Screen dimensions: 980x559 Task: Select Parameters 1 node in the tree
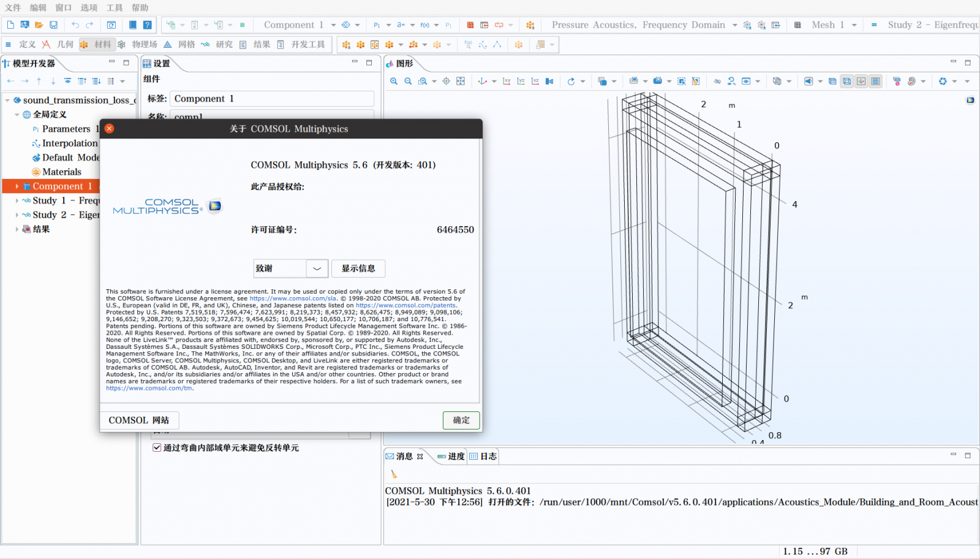tap(66, 129)
